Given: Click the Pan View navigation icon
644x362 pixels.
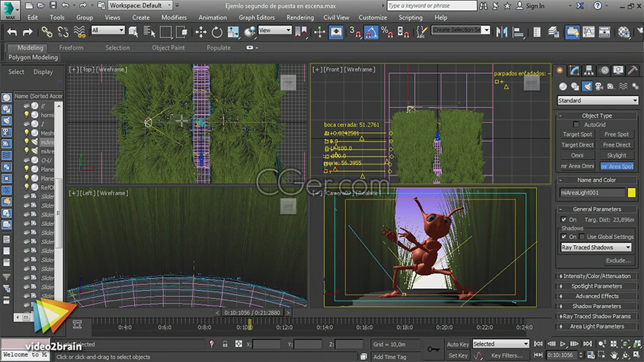Looking at the screenshot, I should tap(613, 355).
